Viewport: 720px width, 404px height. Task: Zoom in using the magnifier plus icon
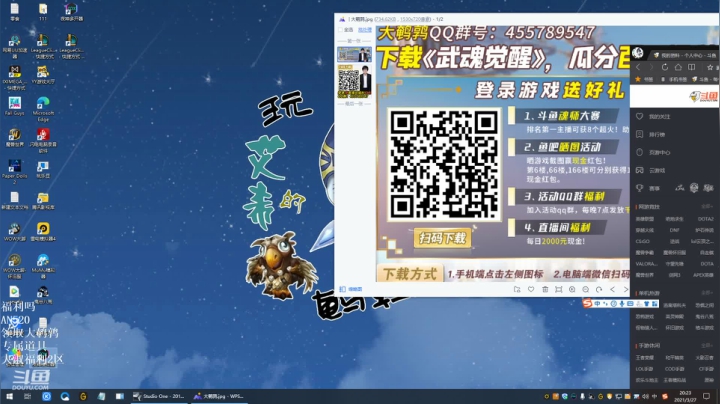[572, 289]
